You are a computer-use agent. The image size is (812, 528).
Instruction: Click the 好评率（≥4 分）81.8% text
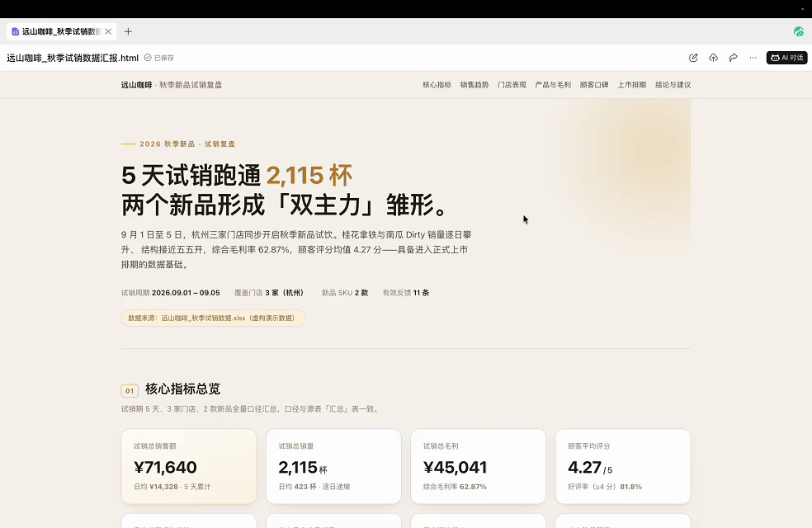click(605, 487)
